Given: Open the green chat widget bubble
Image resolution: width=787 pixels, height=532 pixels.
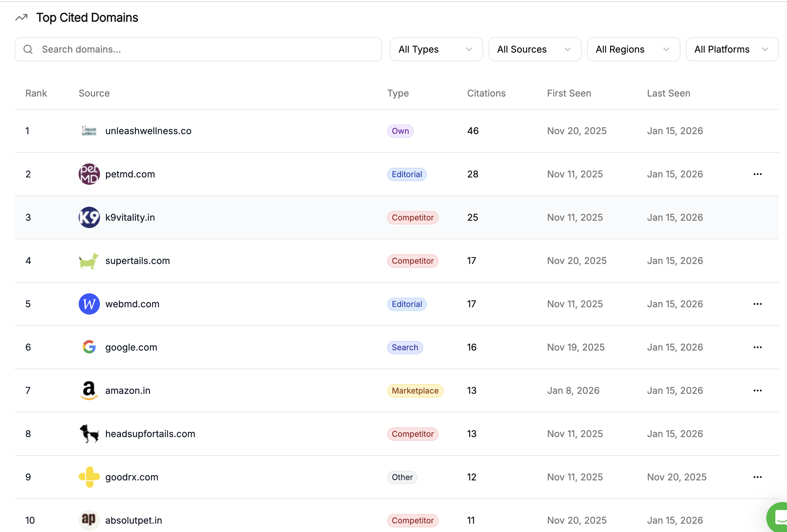Looking at the screenshot, I should coord(779,517).
